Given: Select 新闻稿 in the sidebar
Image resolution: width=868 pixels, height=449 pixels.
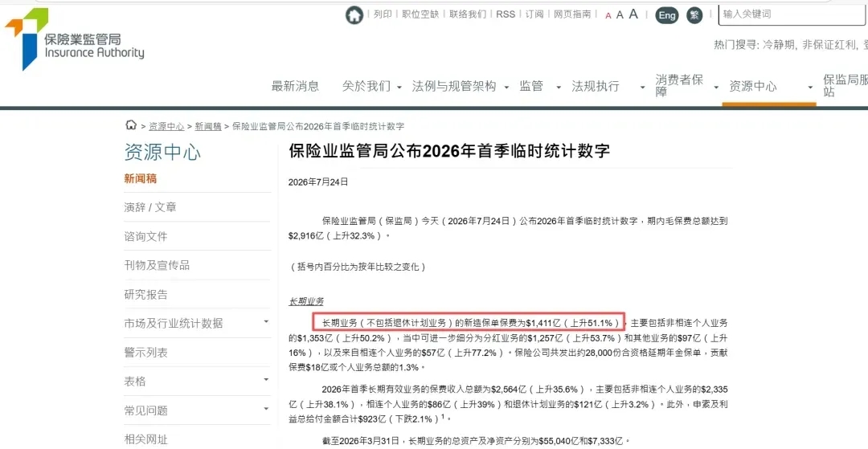Looking at the screenshot, I should 141,178.
